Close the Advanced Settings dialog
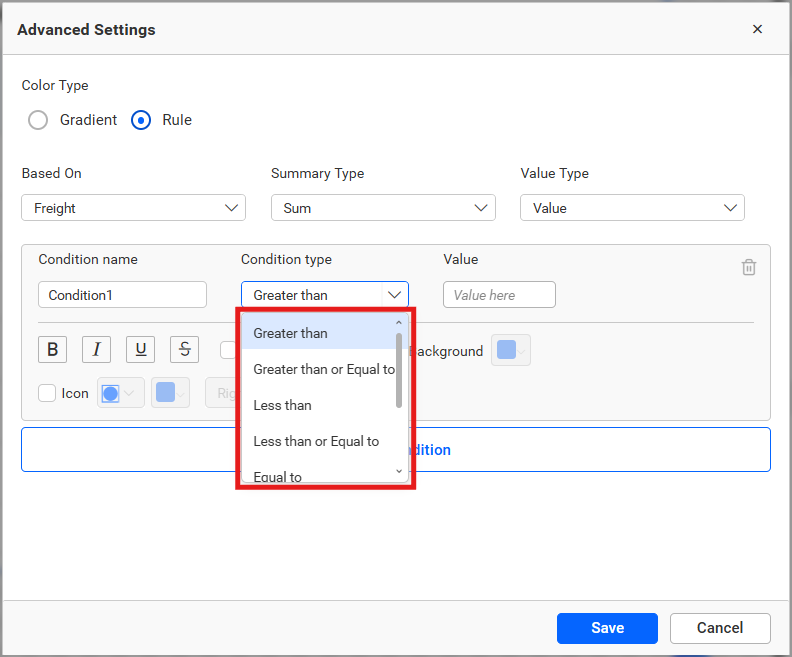 [757, 29]
